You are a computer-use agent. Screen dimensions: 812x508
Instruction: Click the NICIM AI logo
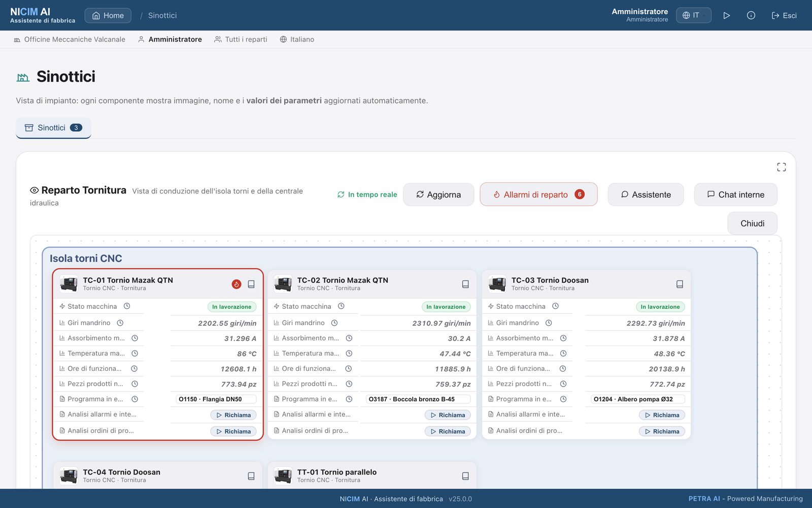pyautogui.click(x=43, y=15)
